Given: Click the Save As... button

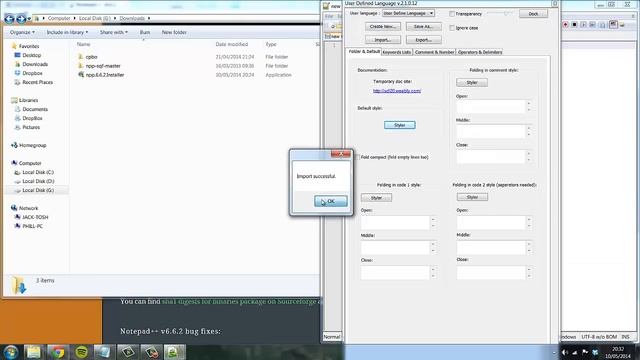Looking at the screenshot, I should point(424,27).
